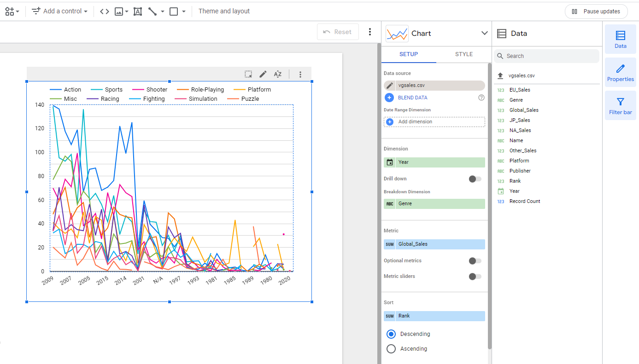
Task: Insert an image from the toolbar
Action: click(119, 12)
